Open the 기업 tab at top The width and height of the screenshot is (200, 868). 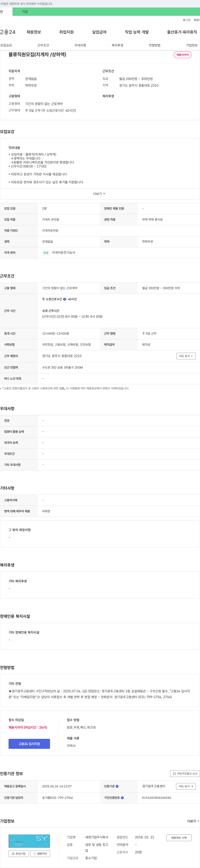[25, 12]
